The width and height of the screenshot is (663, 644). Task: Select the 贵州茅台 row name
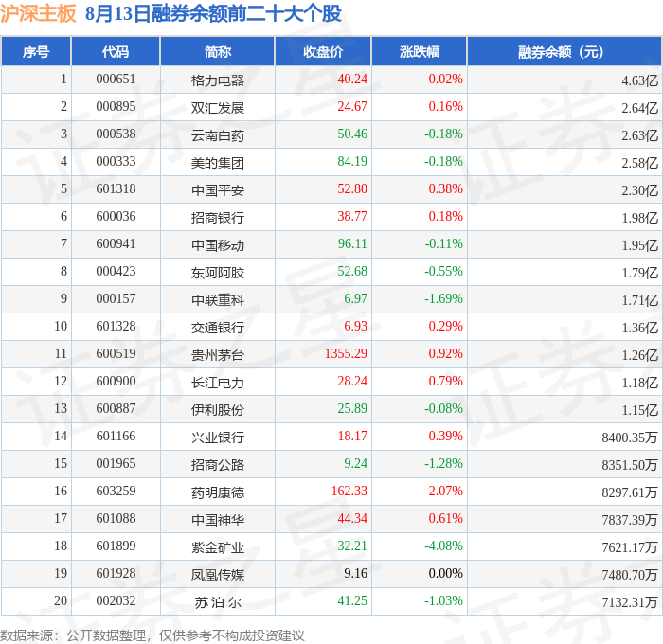click(x=217, y=355)
